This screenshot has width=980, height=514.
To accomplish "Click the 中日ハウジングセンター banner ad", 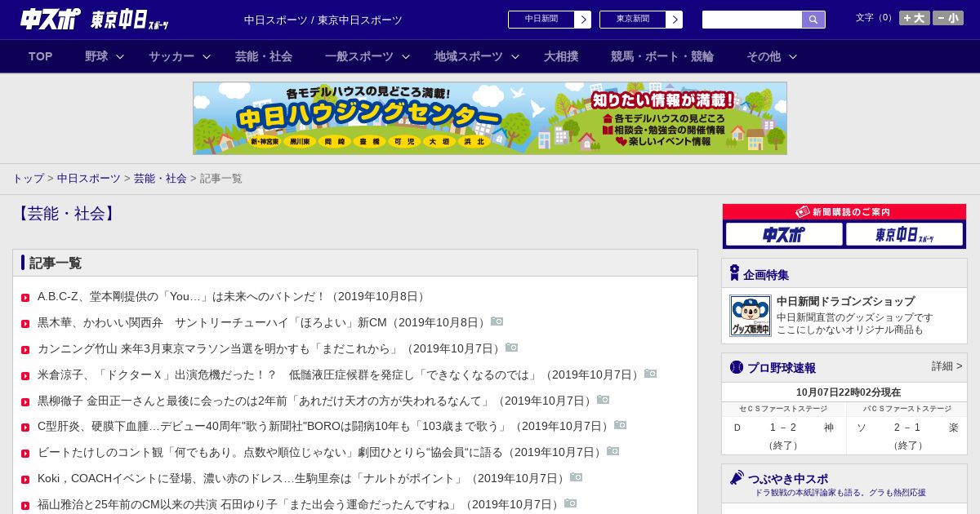I will [490, 118].
